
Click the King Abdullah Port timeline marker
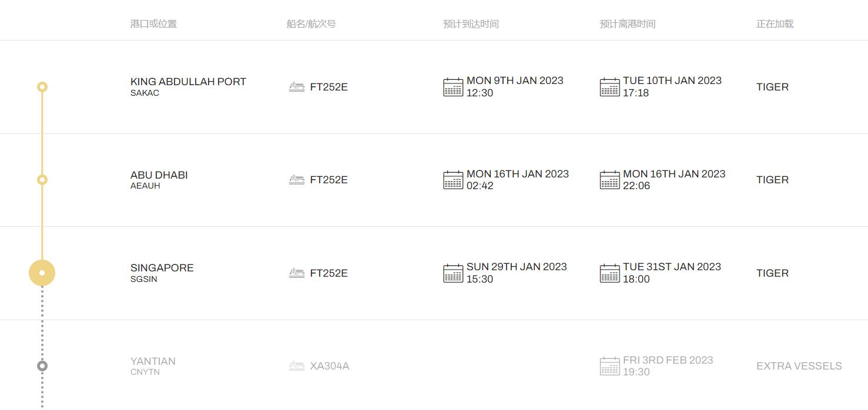(42, 87)
